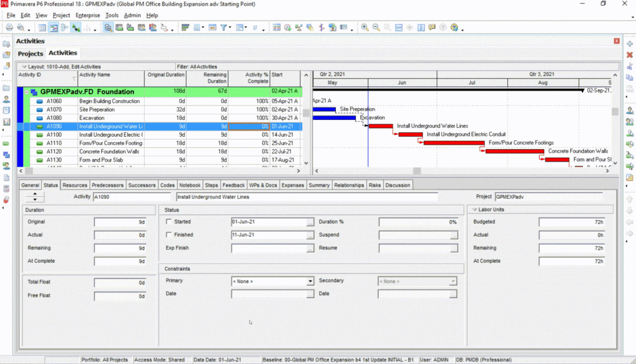Click the Add plus icon in right command bar
Screen dimensions: 636x364
click(630, 43)
